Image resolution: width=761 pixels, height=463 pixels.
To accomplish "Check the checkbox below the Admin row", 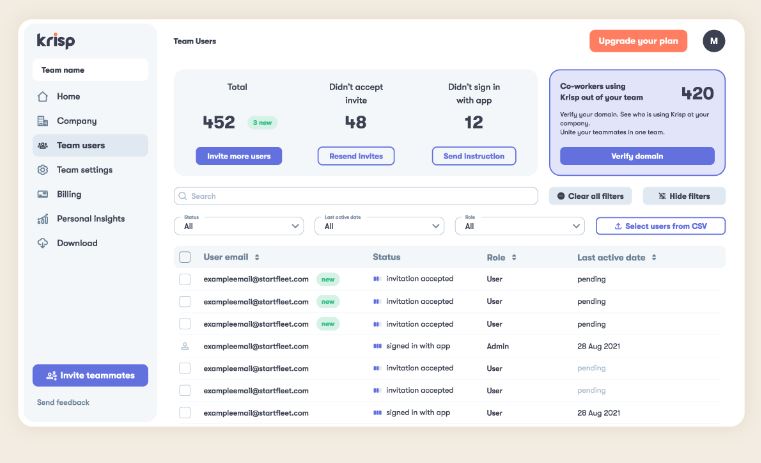I will coord(185,368).
